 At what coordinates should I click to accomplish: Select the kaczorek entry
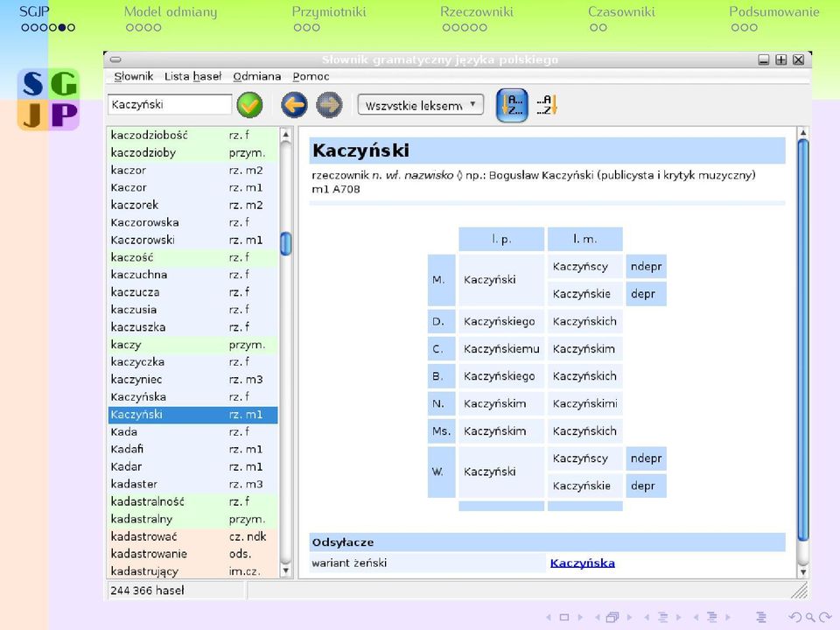pyautogui.click(x=192, y=205)
